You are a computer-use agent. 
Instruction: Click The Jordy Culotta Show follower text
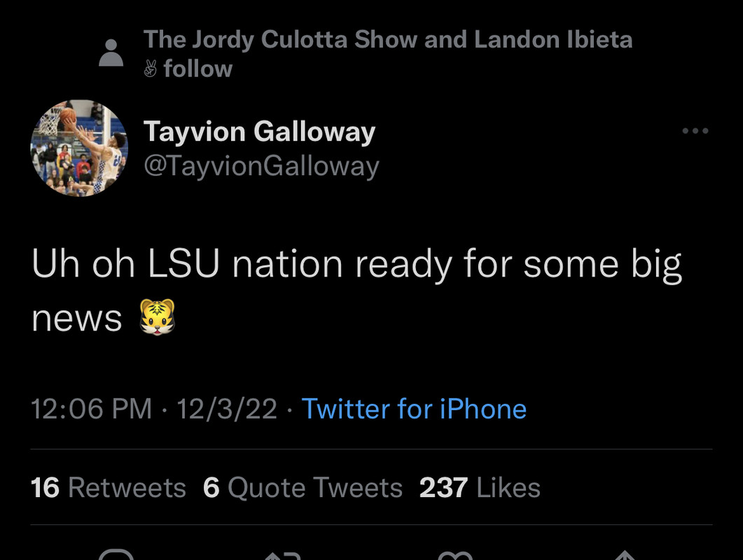click(x=388, y=38)
